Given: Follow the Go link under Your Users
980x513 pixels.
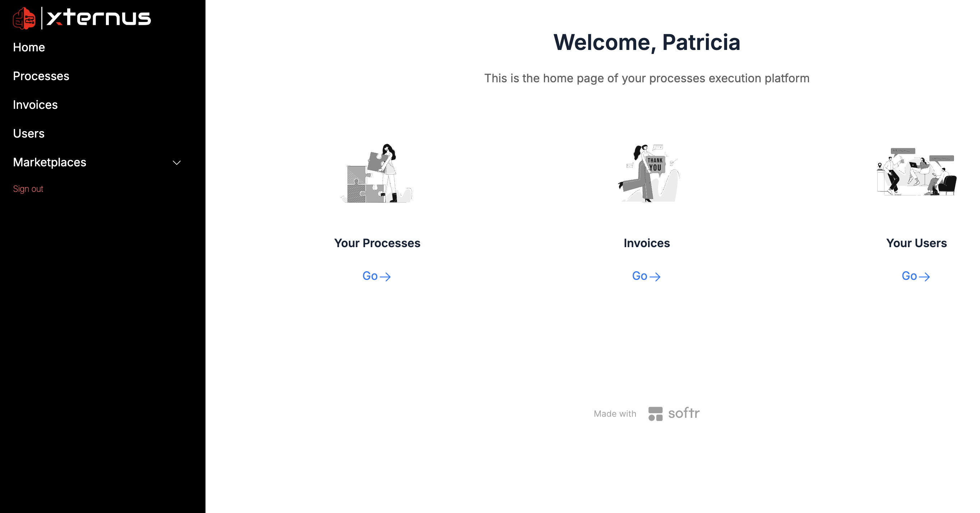Looking at the screenshot, I should (x=916, y=276).
